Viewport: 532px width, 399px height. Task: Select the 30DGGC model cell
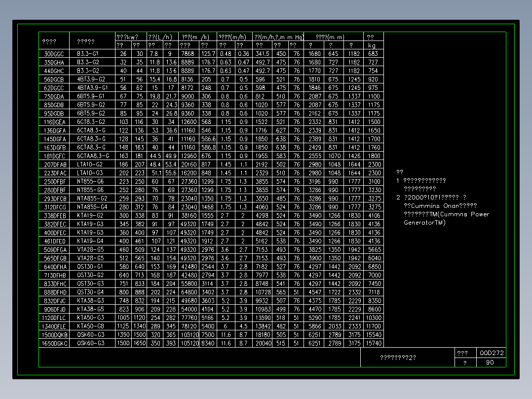pos(54,54)
